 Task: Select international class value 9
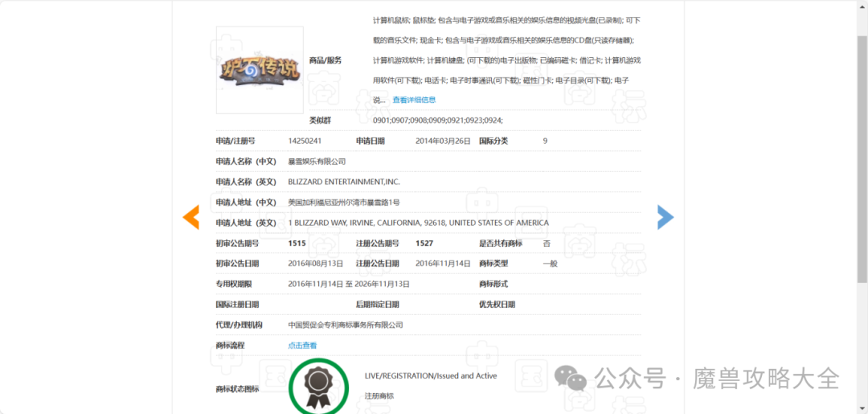(545, 141)
